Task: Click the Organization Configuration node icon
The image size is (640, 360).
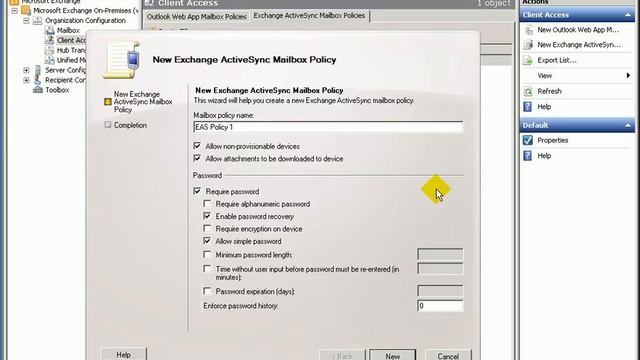Action: pyautogui.click(x=38, y=20)
